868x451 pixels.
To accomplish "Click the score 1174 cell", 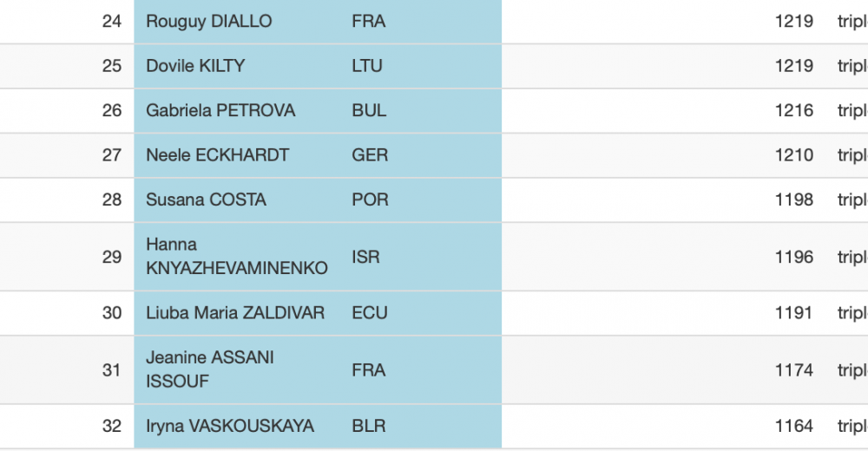I will (794, 369).
